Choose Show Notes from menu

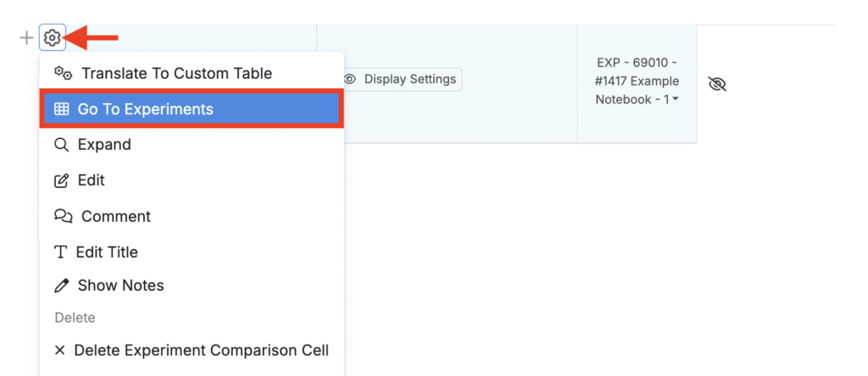coord(120,286)
